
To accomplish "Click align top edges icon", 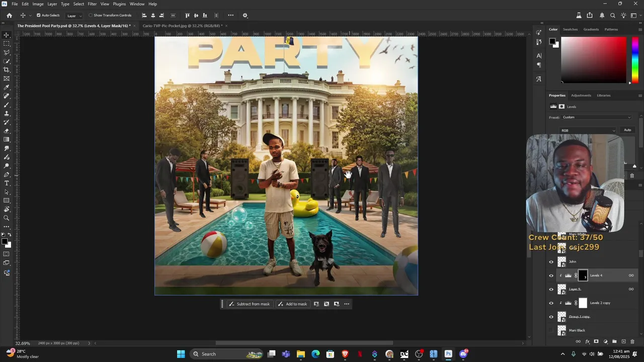I will [x=188, y=15].
